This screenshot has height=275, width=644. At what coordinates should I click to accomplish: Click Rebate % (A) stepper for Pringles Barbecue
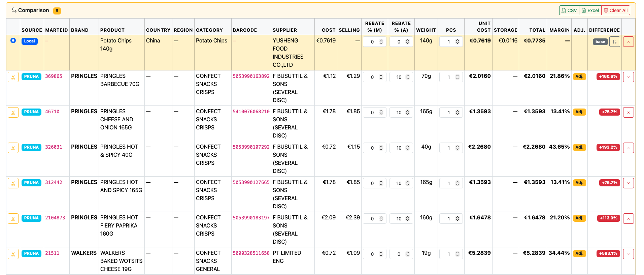(408, 77)
